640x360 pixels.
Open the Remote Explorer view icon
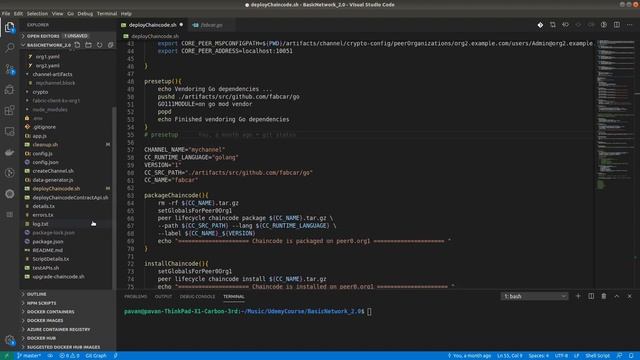[x=9, y=131]
